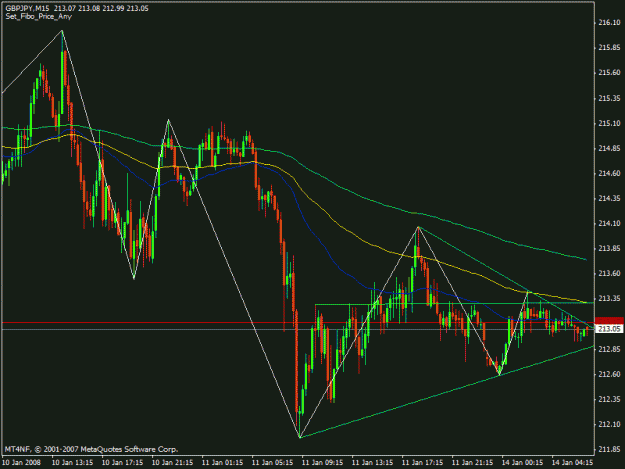The height and width of the screenshot is (469, 625).
Task: Click the 10 Jan 2008 date label
Action: (x=21, y=463)
